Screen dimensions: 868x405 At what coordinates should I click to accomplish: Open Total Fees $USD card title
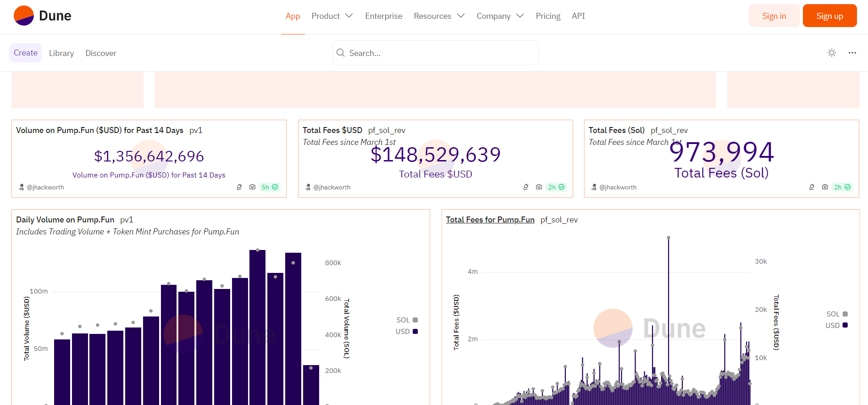[x=332, y=130]
